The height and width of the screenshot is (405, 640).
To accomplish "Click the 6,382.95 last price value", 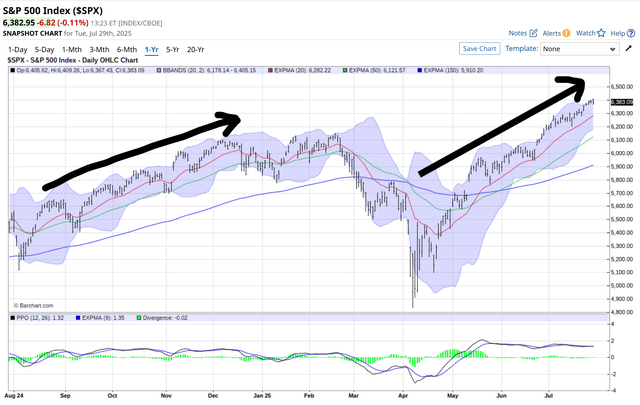I will (x=19, y=23).
